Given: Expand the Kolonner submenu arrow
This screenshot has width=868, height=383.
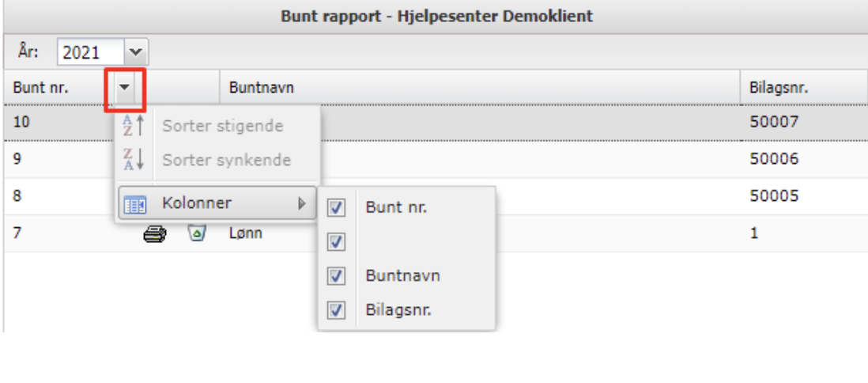Looking at the screenshot, I should pyautogui.click(x=301, y=203).
